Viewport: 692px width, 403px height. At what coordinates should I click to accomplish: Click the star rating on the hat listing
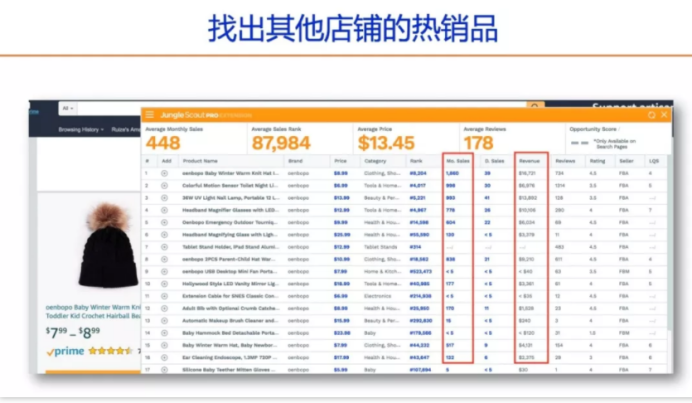point(110,351)
